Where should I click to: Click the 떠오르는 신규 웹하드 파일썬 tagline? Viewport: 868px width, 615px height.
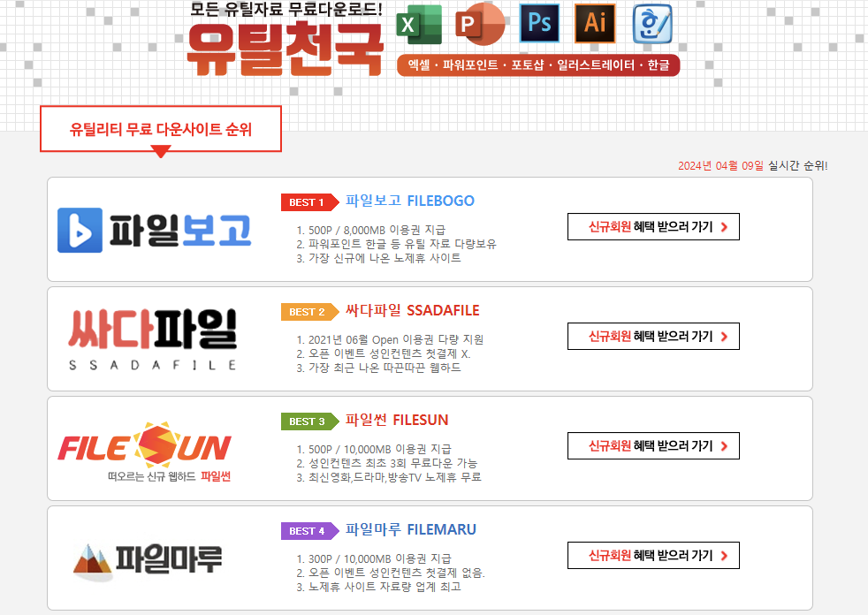(170, 476)
